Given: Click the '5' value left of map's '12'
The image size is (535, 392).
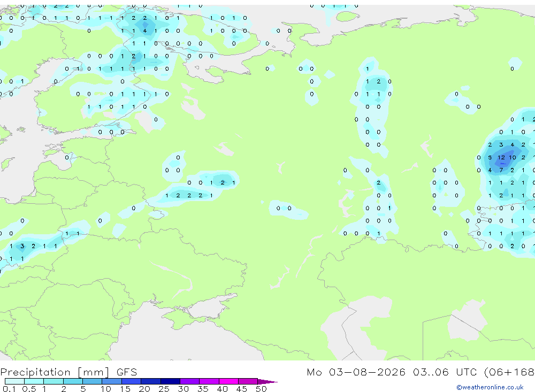Looking at the screenshot, I should pyautogui.click(x=490, y=158).
